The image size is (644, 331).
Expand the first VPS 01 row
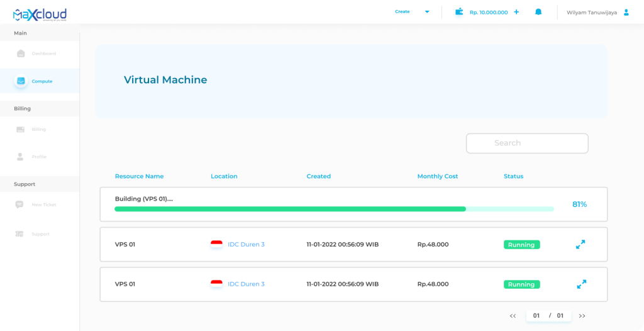point(580,244)
